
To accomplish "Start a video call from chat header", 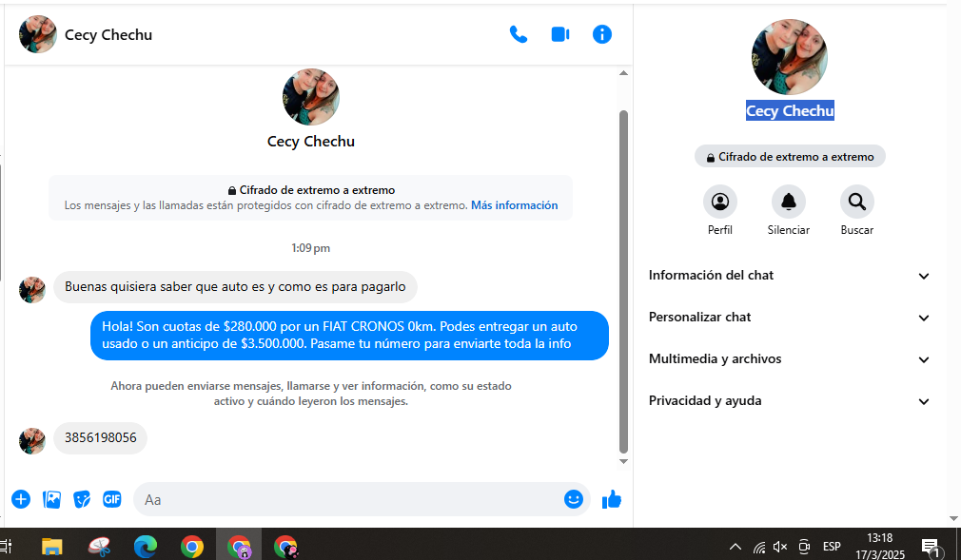I will click(560, 34).
